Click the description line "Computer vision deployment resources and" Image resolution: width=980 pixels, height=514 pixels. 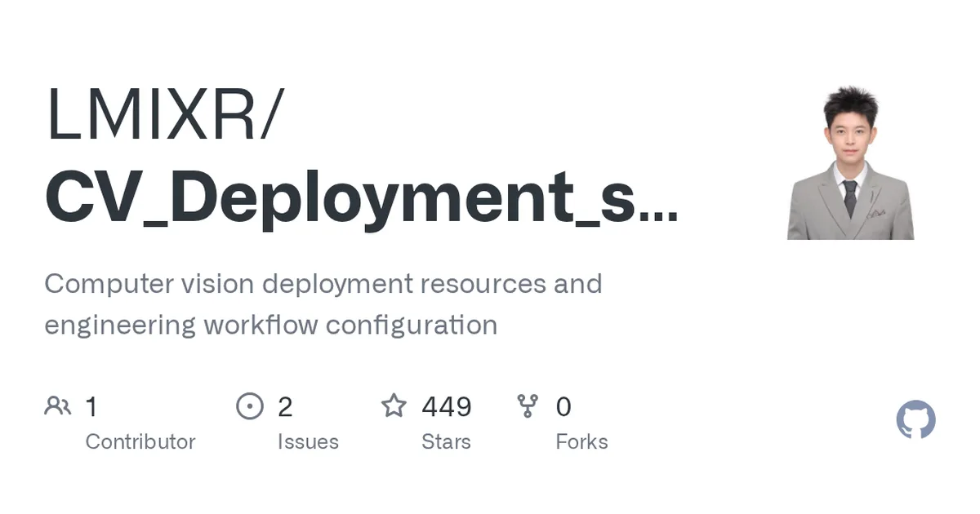[323, 284]
